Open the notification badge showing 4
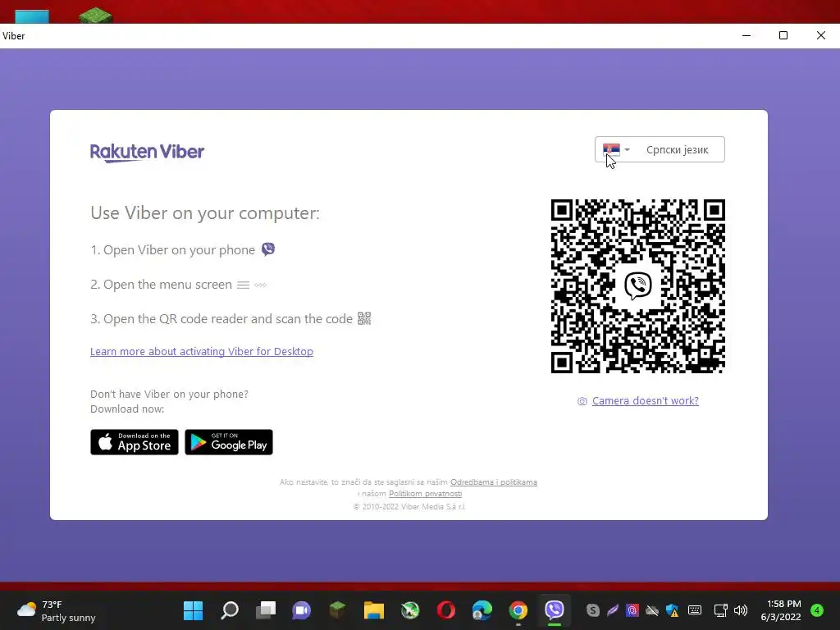The width and height of the screenshot is (840, 630). coord(817,610)
